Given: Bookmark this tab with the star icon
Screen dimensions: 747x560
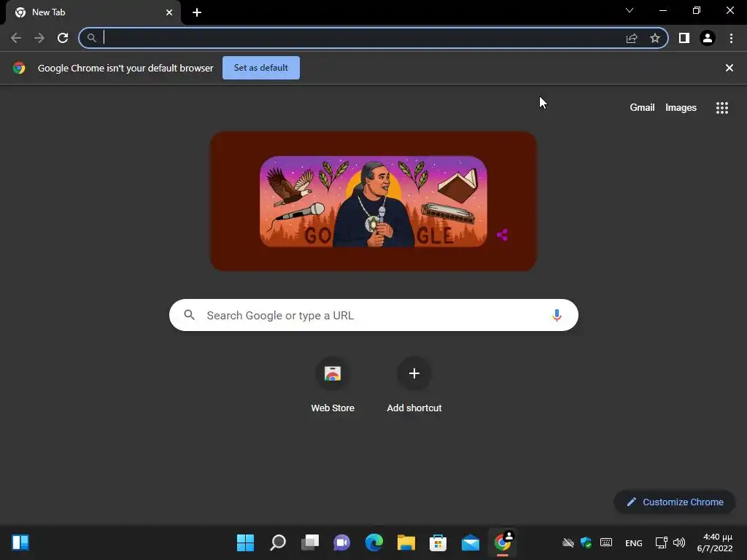Looking at the screenshot, I should coord(655,38).
